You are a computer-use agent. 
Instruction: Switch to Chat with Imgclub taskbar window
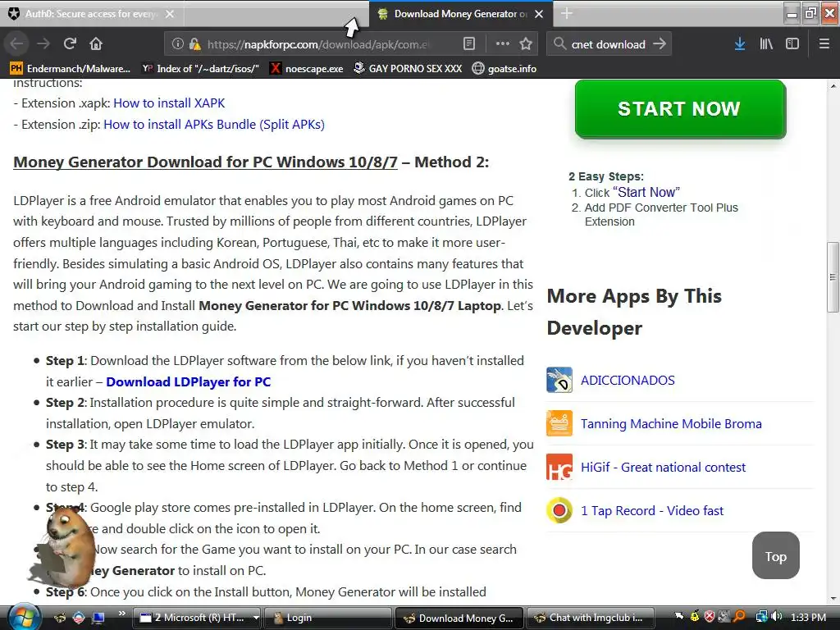591,618
